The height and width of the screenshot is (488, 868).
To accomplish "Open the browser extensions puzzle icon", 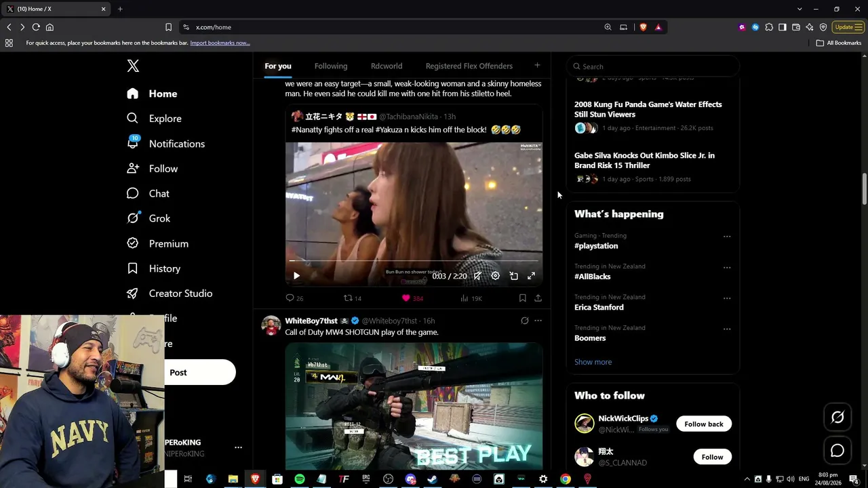I will coord(769,27).
